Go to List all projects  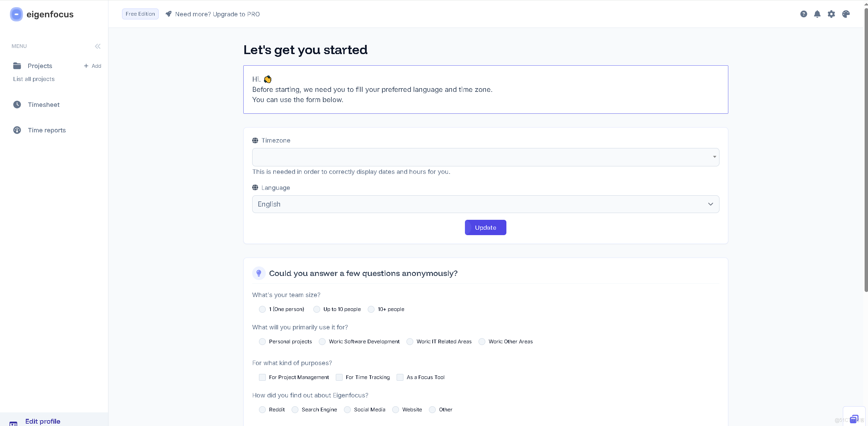[34, 79]
